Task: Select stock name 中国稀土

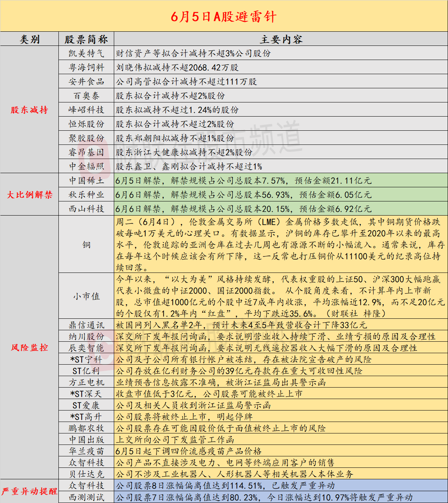Action: click(86, 181)
